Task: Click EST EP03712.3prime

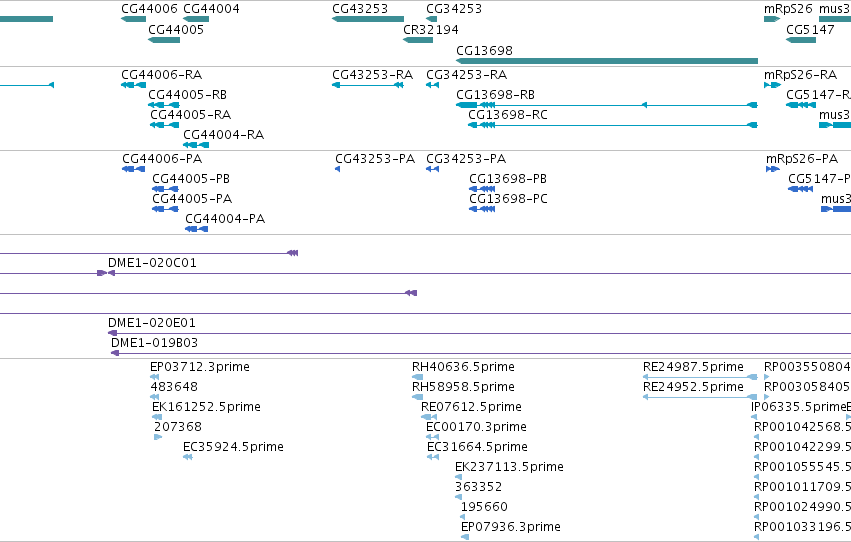Action: click(155, 377)
